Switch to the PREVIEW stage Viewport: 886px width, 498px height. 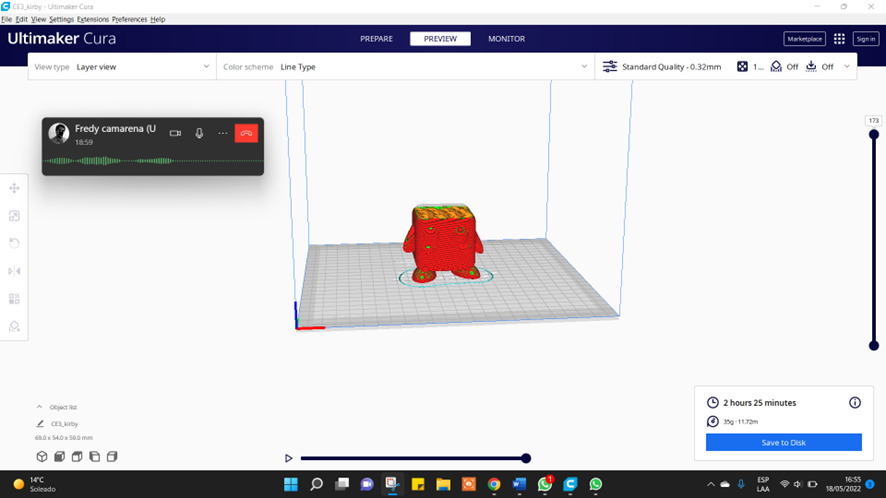pyautogui.click(x=440, y=38)
